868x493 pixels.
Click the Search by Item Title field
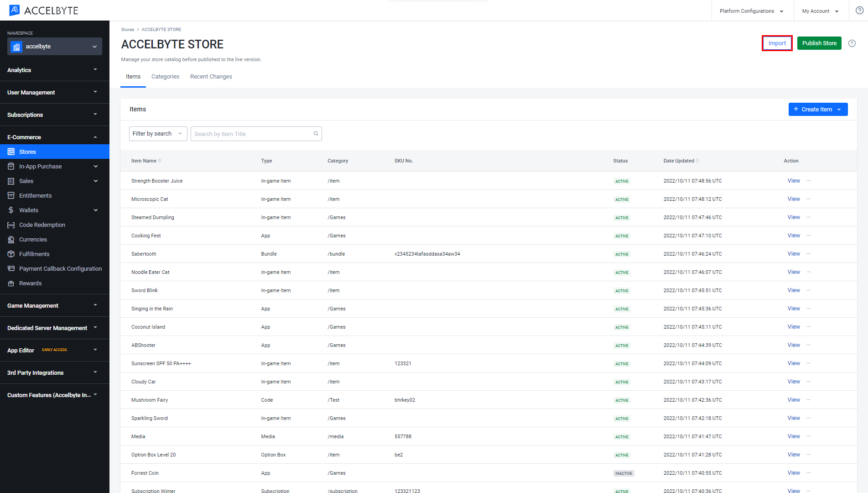click(x=256, y=134)
